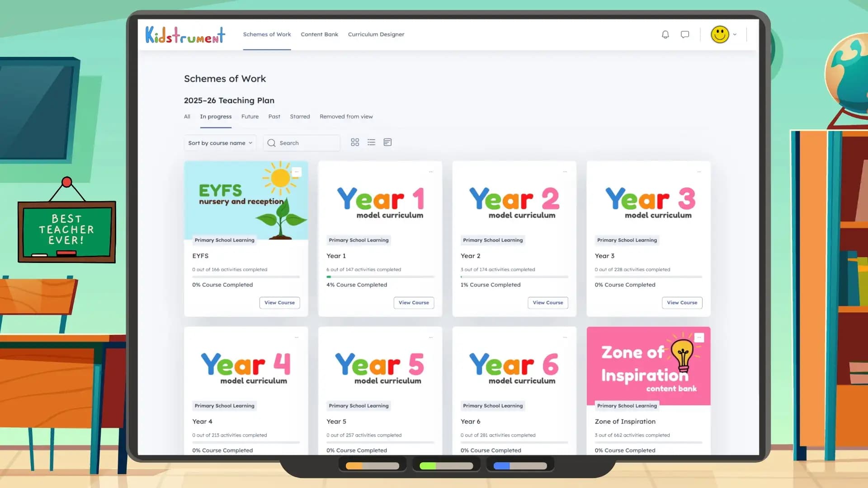Click the Zone of Inspiration course title

(x=625, y=422)
